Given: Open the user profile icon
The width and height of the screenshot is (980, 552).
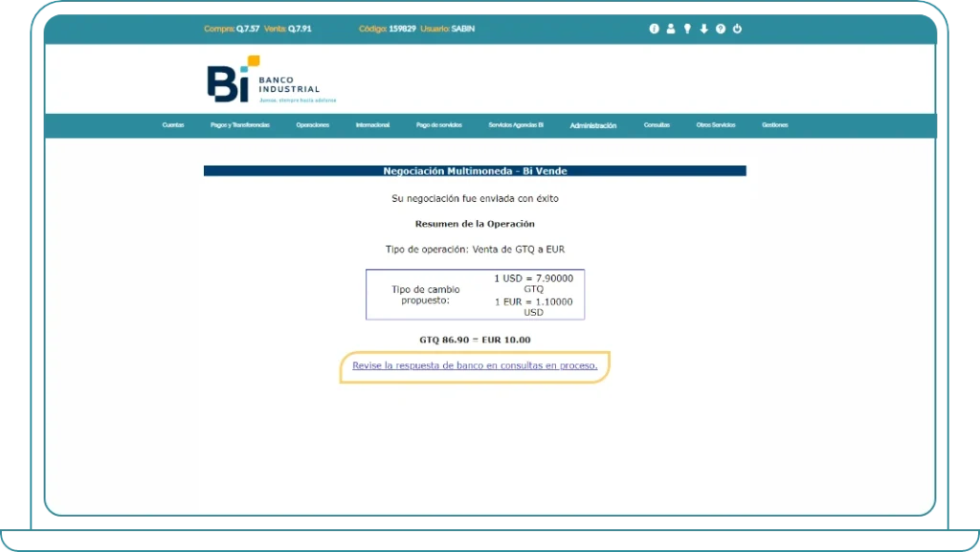Looking at the screenshot, I should click(x=671, y=29).
